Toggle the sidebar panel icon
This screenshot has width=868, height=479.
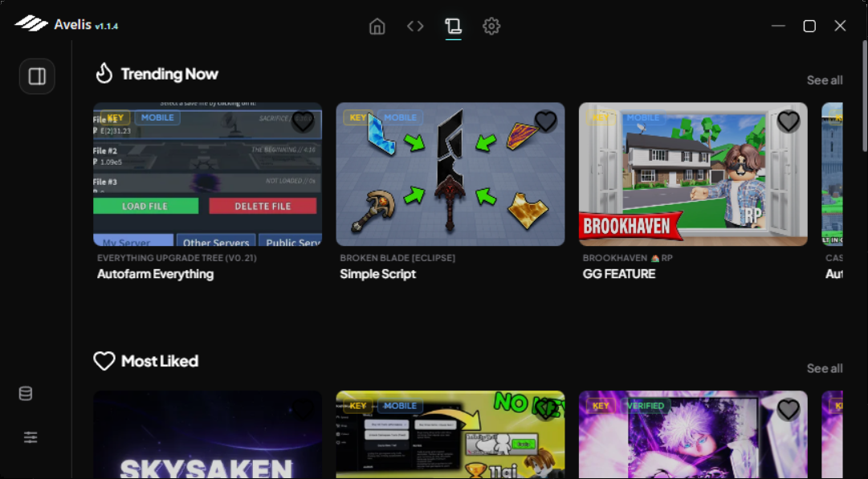pos(37,76)
